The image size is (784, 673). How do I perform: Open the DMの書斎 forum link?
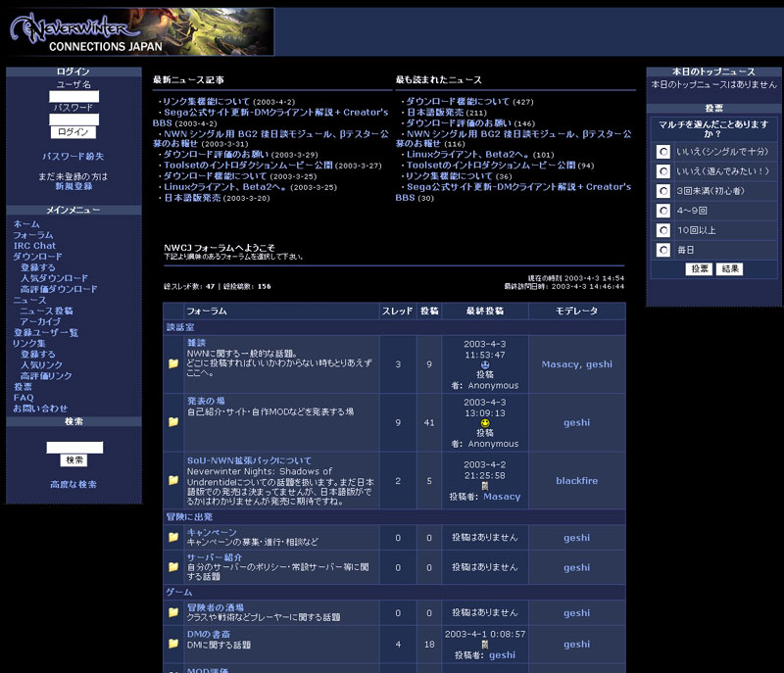point(209,635)
